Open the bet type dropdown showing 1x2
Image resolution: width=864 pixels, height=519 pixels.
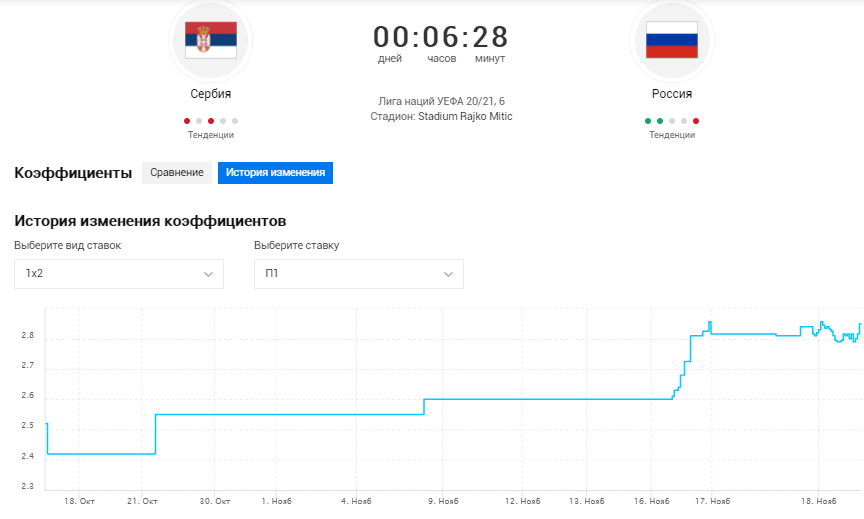click(x=119, y=274)
